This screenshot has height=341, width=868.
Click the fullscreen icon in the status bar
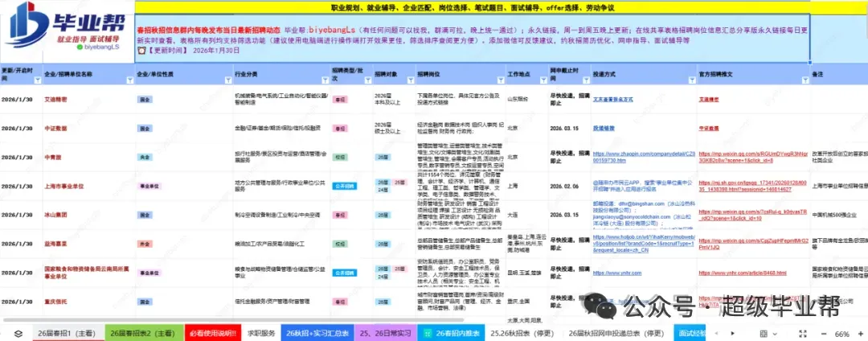click(803, 334)
